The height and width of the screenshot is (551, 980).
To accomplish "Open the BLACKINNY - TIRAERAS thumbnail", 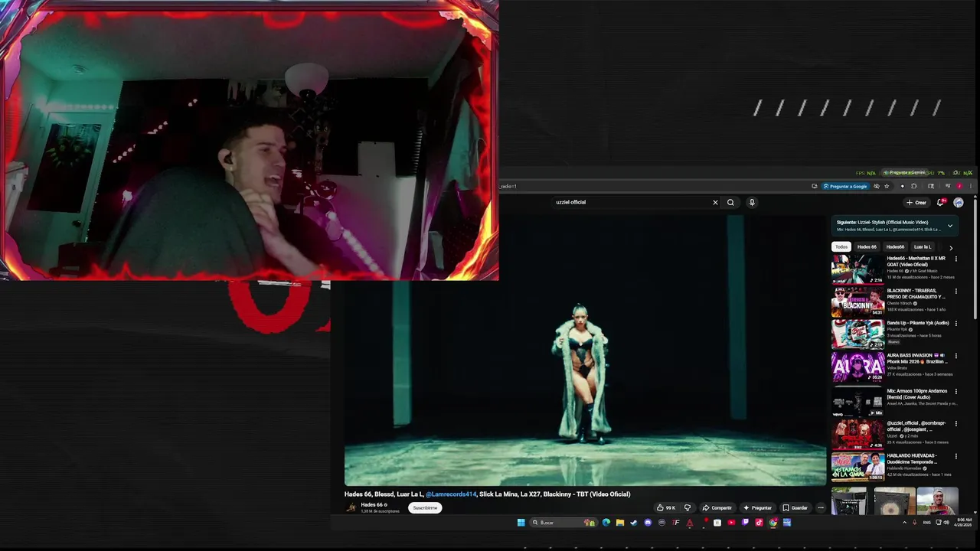I will pyautogui.click(x=857, y=302).
